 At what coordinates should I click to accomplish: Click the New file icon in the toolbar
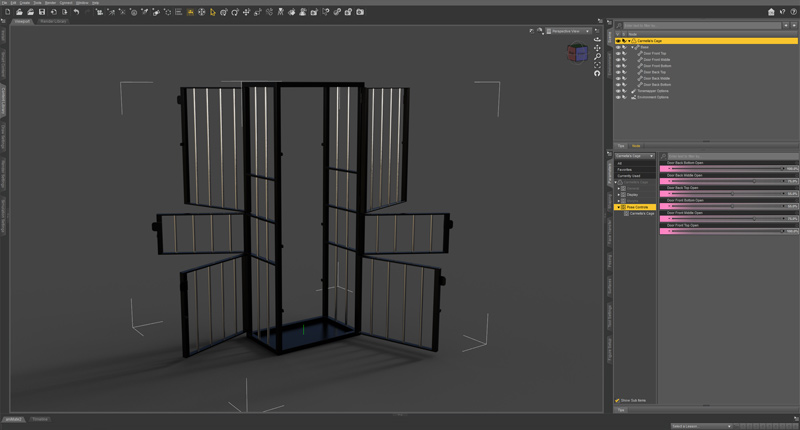pyautogui.click(x=8, y=12)
